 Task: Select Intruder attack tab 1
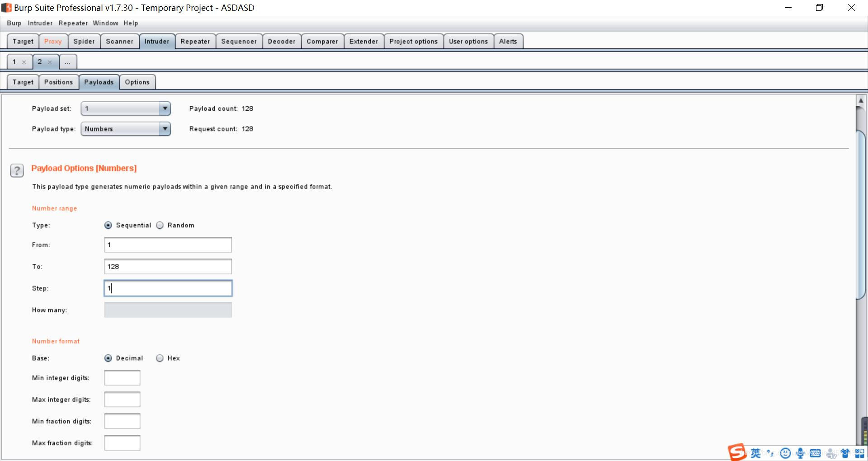(x=15, y=62)
